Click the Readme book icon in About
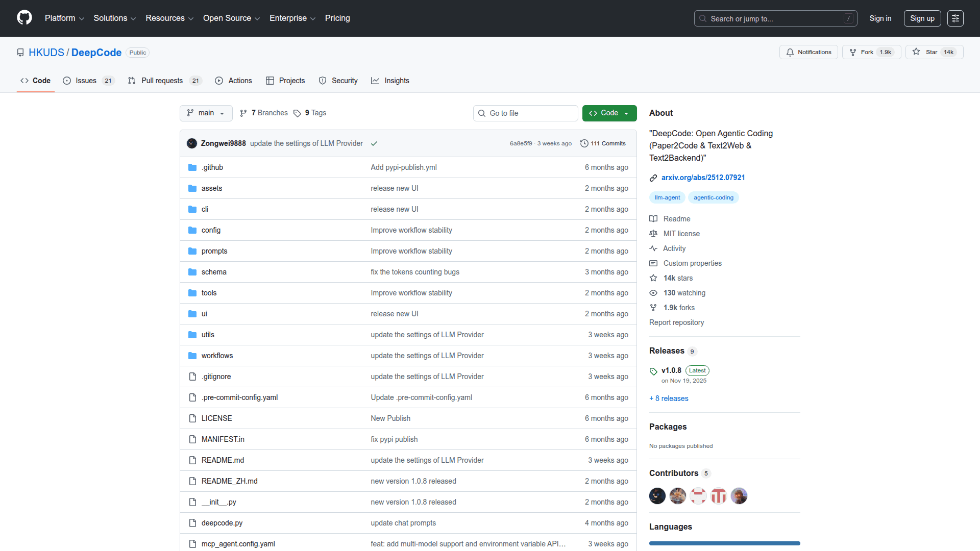980x551 pixels. [653, 218]
